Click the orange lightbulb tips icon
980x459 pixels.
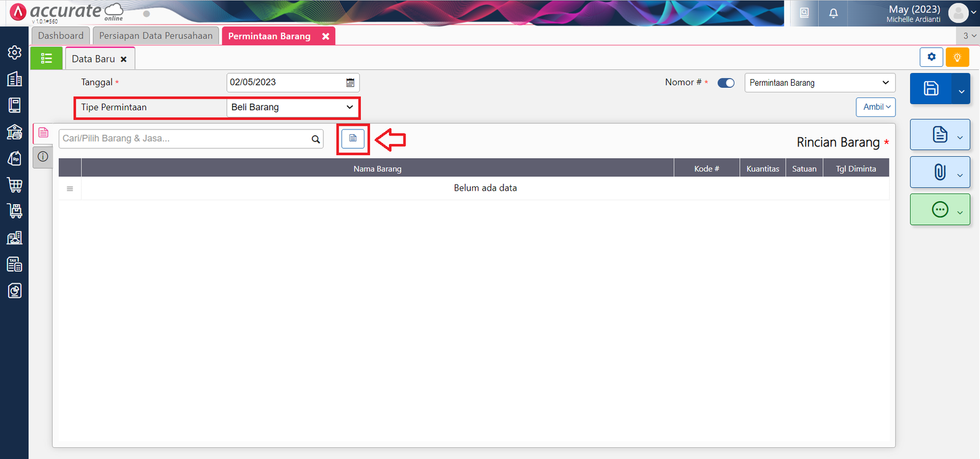tap(957, 57)
